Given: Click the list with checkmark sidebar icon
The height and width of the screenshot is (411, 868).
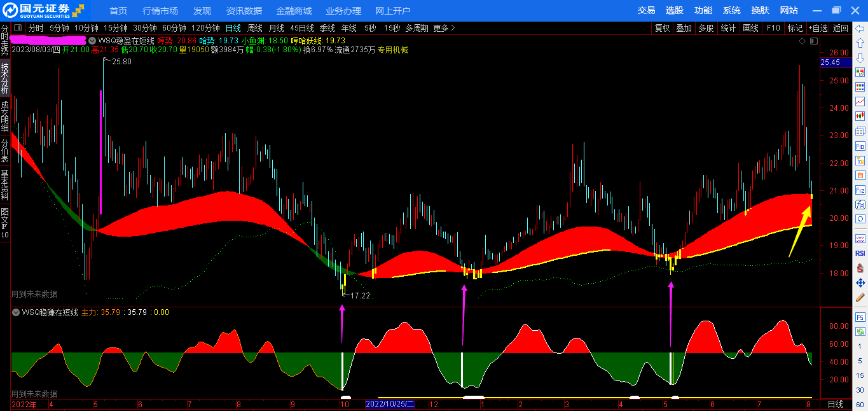Looking at the screenshot, I should [x=860, y=73].
